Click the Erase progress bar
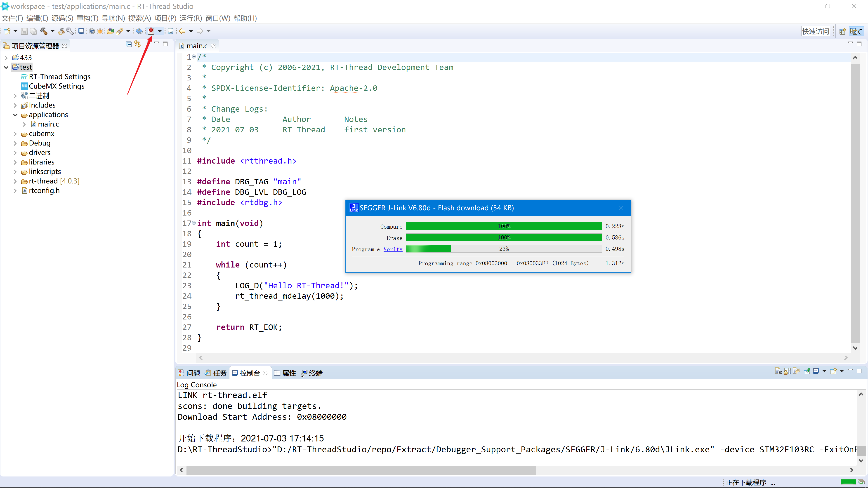 pos(504,238)
